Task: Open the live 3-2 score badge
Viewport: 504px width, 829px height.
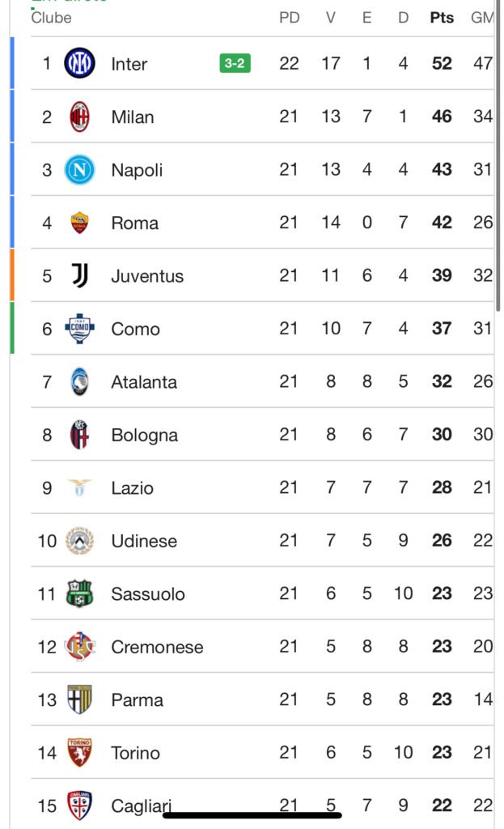Action: pyautogui.click(x=235, y=63)
